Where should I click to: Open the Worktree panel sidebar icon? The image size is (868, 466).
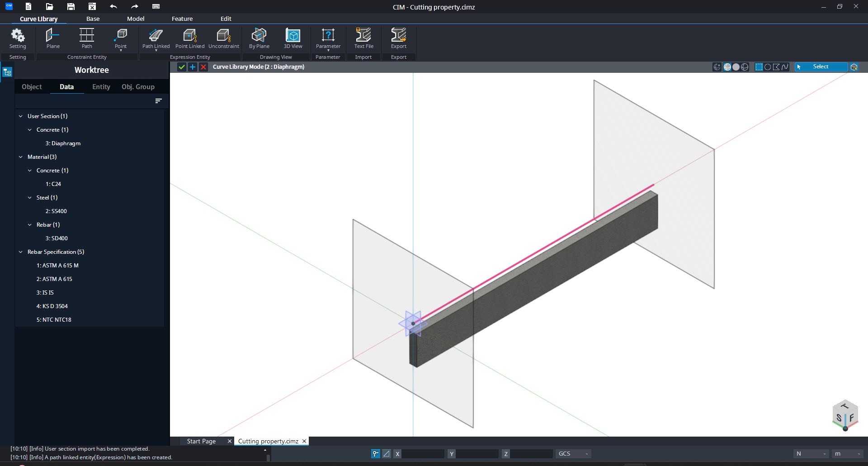[7, 72]
